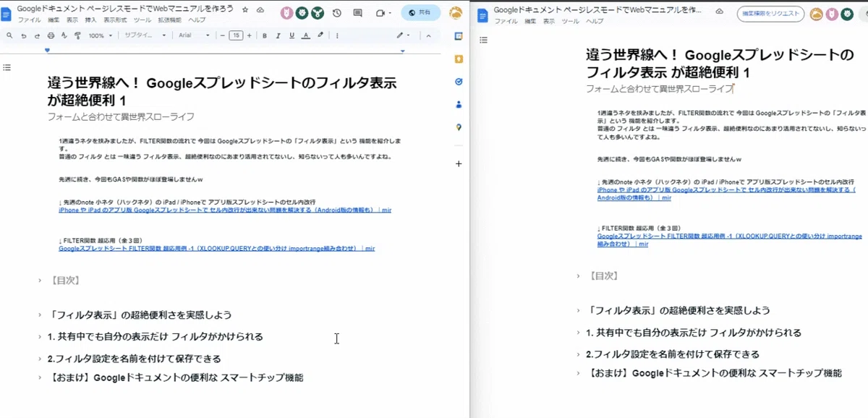
Task: Open Arial font dropdown
Action: pos(194,35)
